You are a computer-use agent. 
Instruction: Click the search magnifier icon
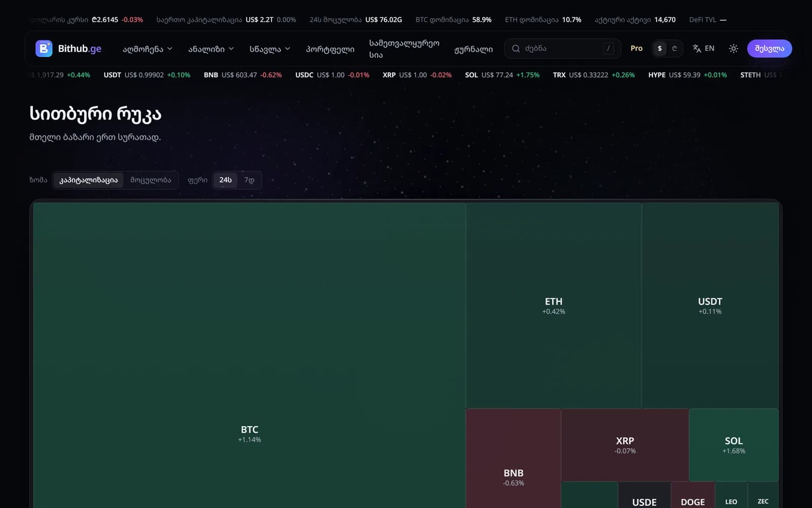(x=516, y=48)
